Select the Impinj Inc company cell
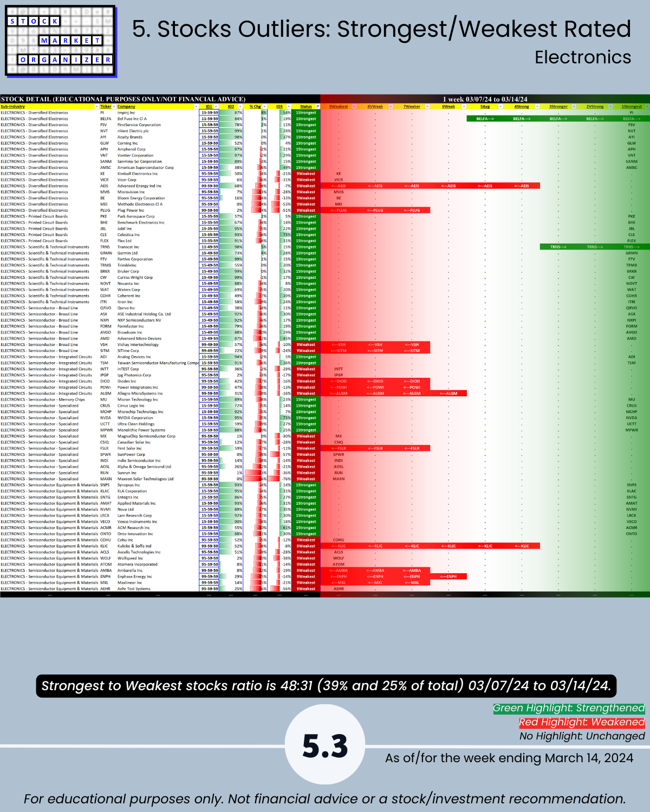The image size is (650, 812). [x=157, y=113]
